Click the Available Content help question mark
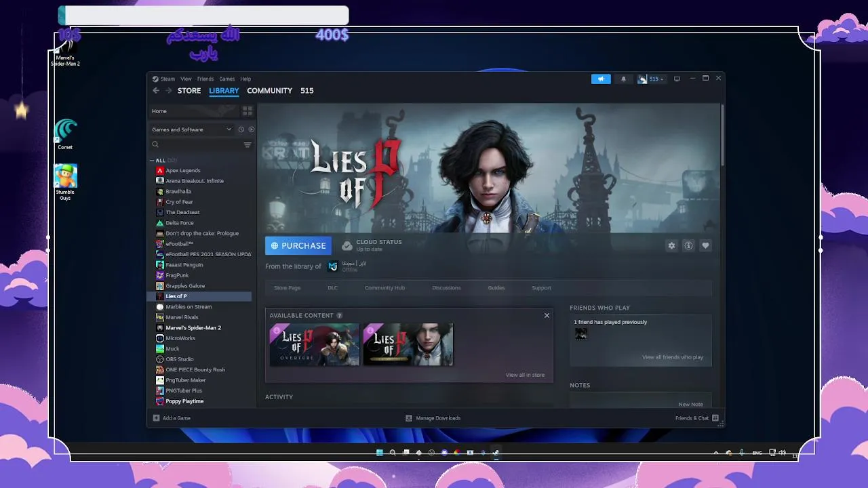 point(339,315)
